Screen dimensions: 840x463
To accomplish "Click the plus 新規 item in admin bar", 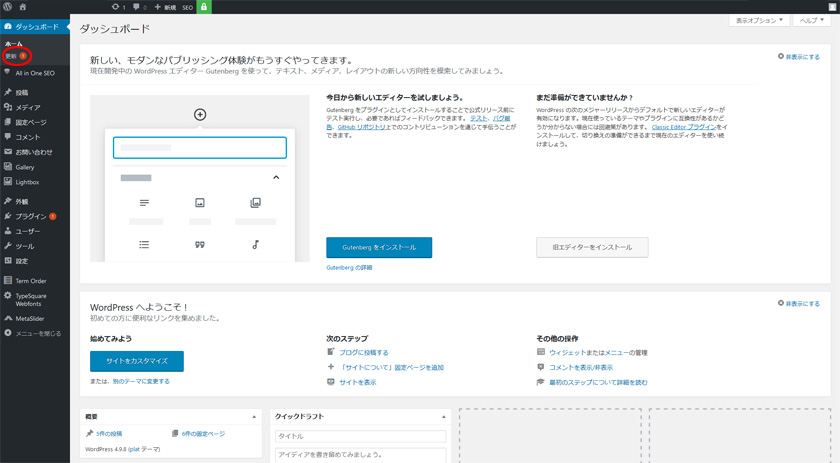I will (x=165, y=7).
